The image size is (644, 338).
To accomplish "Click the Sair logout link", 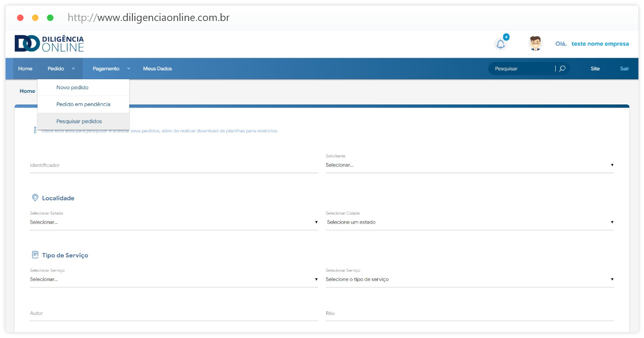I will [624, 69].
